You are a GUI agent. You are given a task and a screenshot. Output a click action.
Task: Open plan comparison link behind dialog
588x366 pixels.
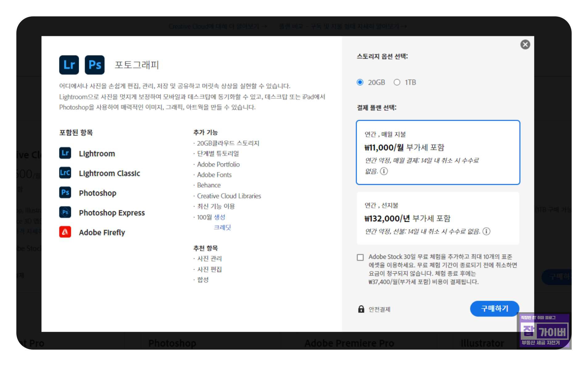tap(342, 26)
